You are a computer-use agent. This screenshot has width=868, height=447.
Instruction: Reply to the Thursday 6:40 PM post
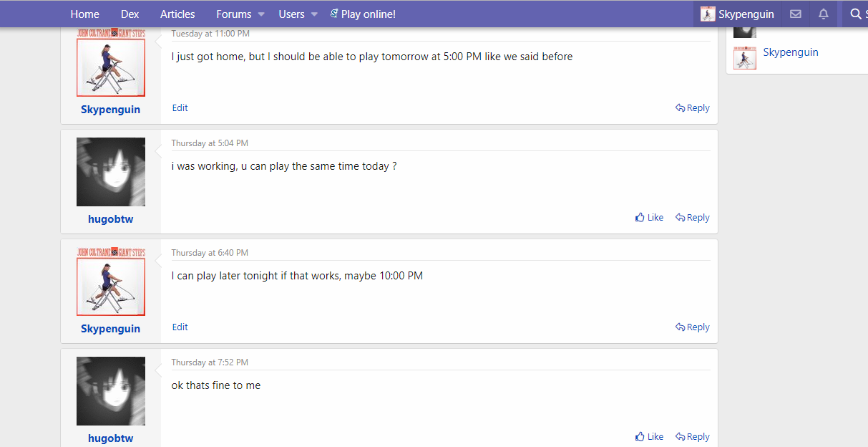(693, 327)
